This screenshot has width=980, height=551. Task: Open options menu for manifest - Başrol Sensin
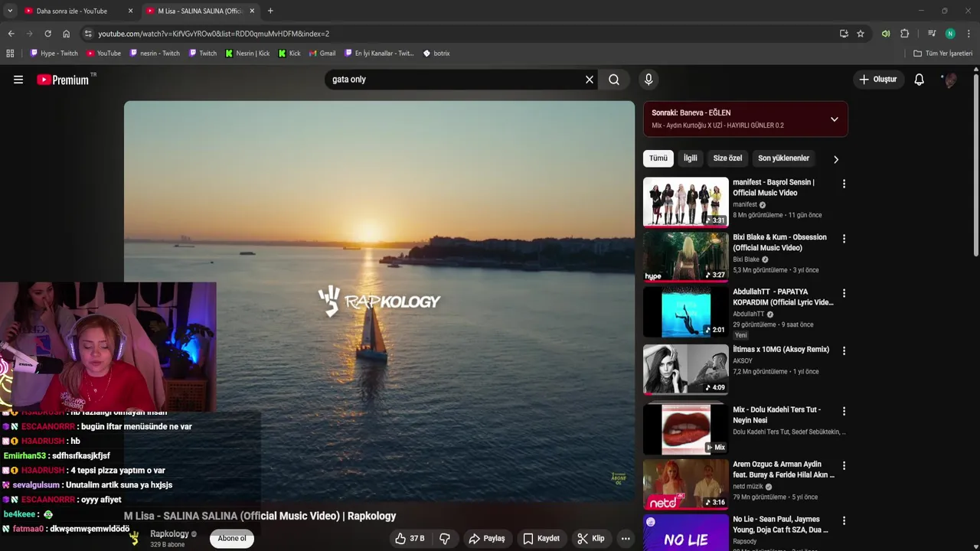coord(844,184)
